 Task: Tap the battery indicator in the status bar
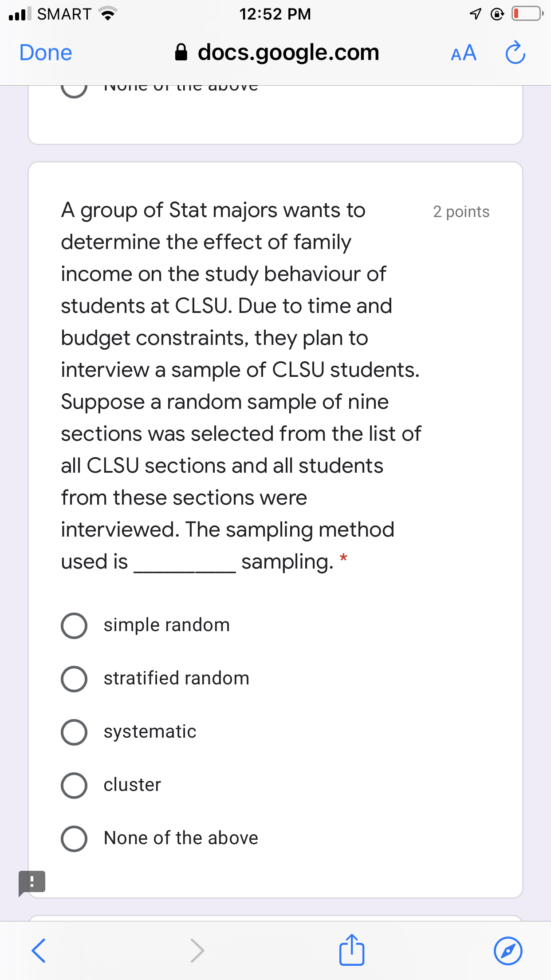pos(526,14)
